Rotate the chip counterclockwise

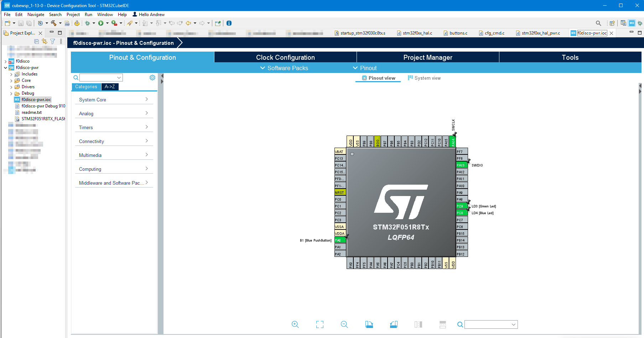coord(394,324)
